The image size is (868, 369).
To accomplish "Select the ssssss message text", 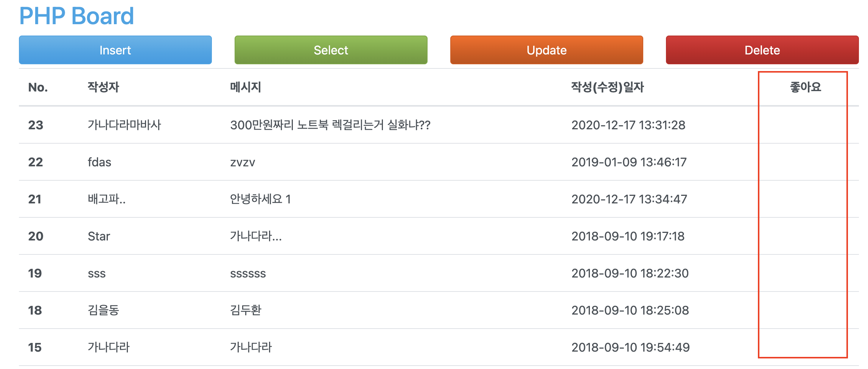I will 248,273.
